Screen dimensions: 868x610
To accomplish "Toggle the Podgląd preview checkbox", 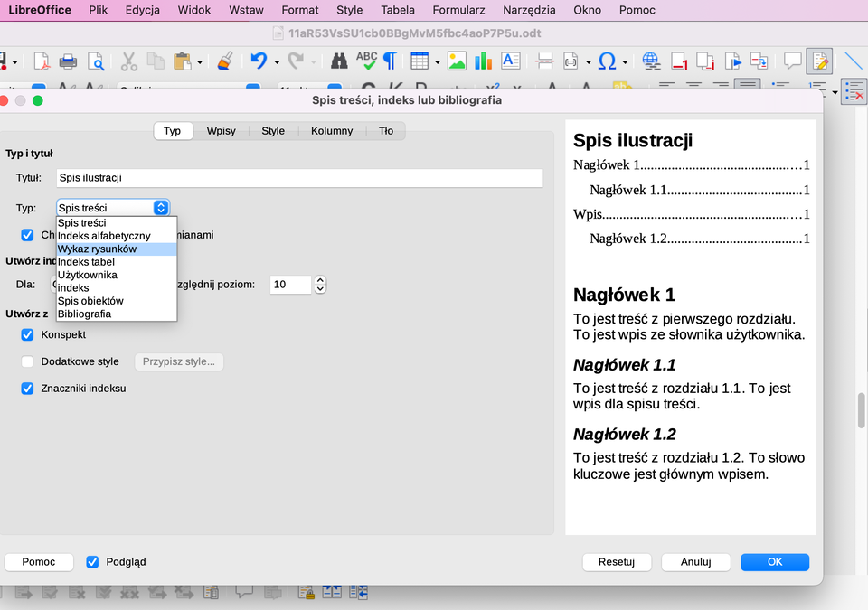I will [92, 561].
